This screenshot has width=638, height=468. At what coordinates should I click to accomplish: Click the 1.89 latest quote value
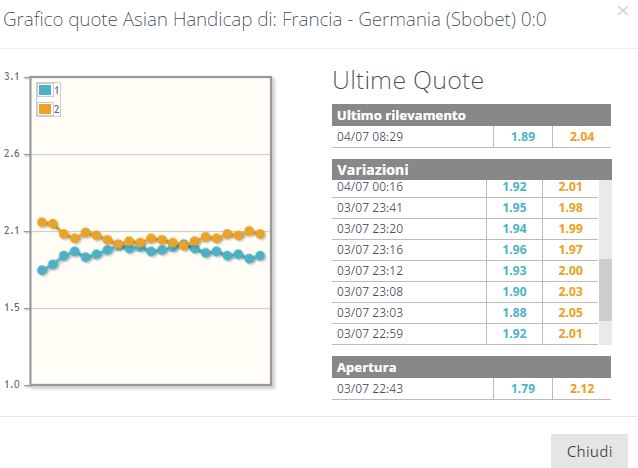pyautogui.click(x=523, y=137)
